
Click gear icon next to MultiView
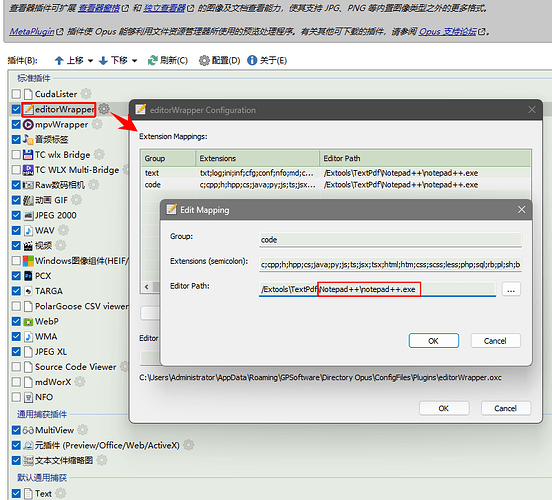(x=83, y=430)
